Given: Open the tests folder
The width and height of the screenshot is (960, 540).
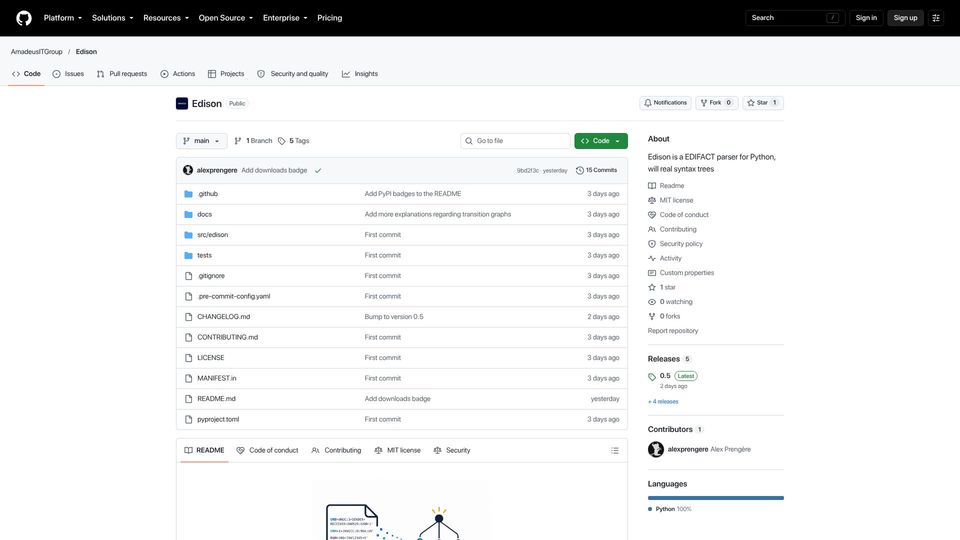Looking at the screenshot, I should [204, 255].
